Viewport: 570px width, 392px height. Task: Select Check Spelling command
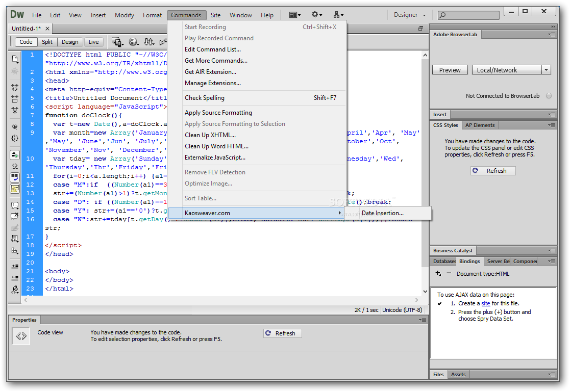tap(257, 98)
